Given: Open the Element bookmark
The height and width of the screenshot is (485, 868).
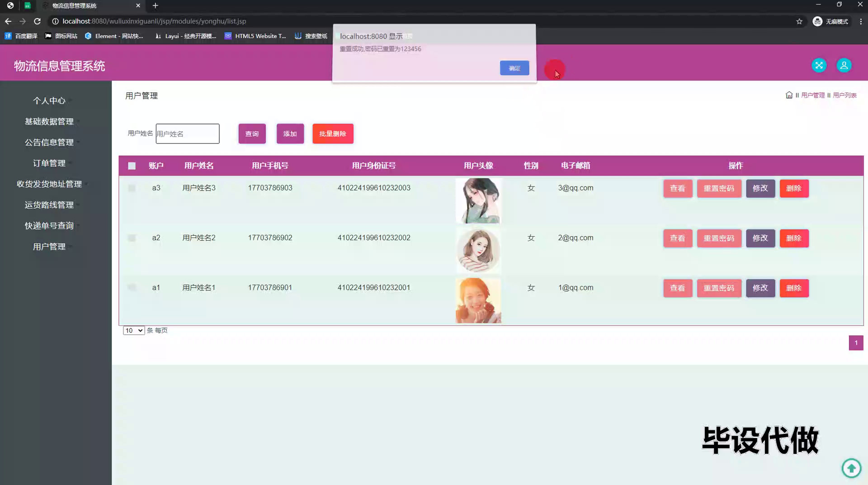Looking at the screenshot, I should (x=114, y=36).
